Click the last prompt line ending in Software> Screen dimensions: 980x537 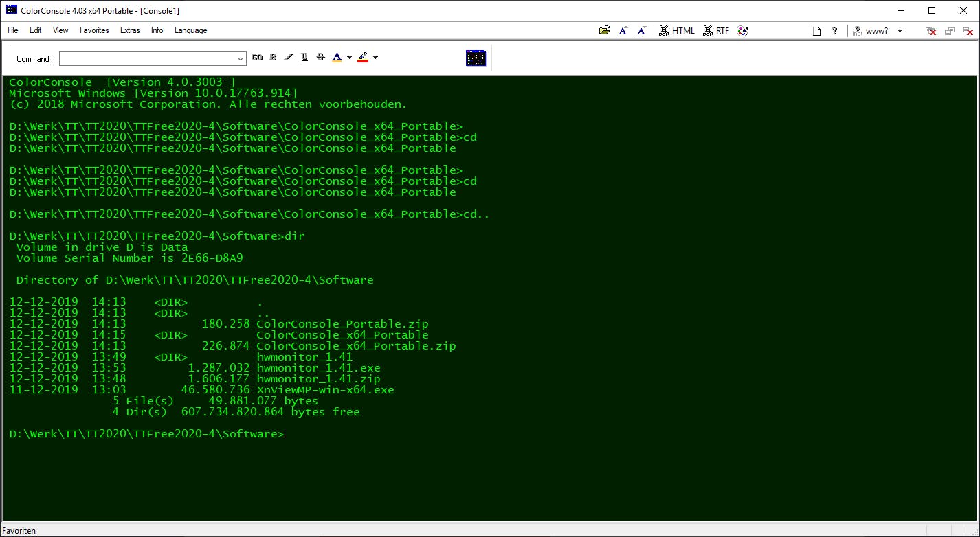point(146,434)
